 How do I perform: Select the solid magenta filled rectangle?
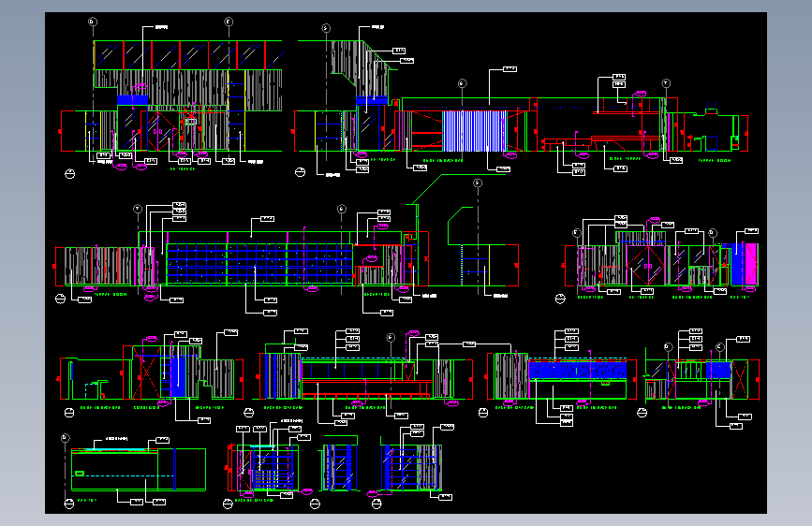pos(750,264)
